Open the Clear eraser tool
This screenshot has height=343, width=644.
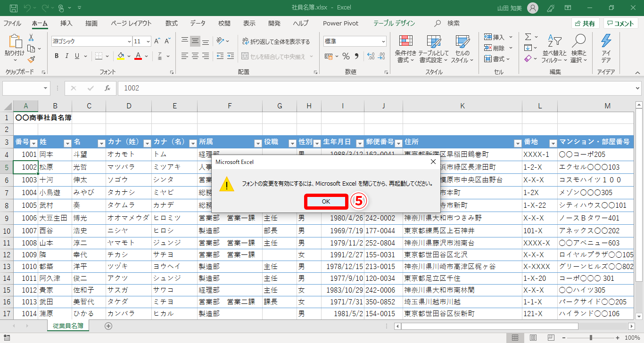point(528,59)
